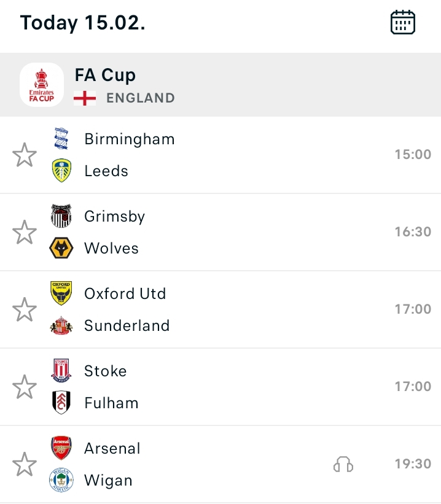This screenshot has height=504, width=441.
Task: Add Oxford Utd vs Sunderland to favorites
Action: pos(25,310)
